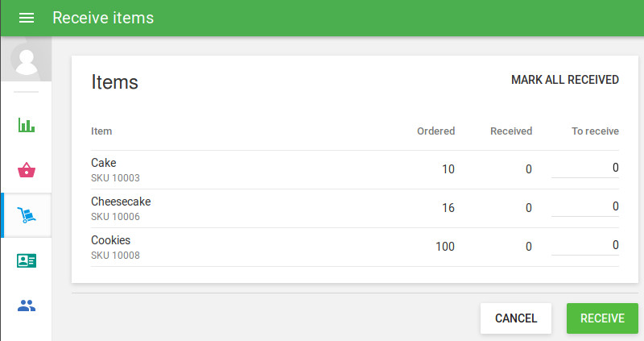This screenshot has width=644, height=341.
Task: Focus the Cake to-receive quantity field
Action: 585,168
